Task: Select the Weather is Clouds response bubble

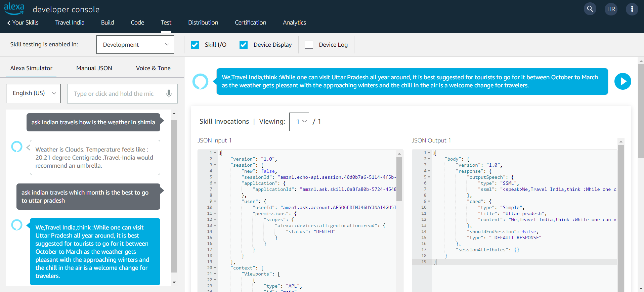Action: click(x=95, y=158)
